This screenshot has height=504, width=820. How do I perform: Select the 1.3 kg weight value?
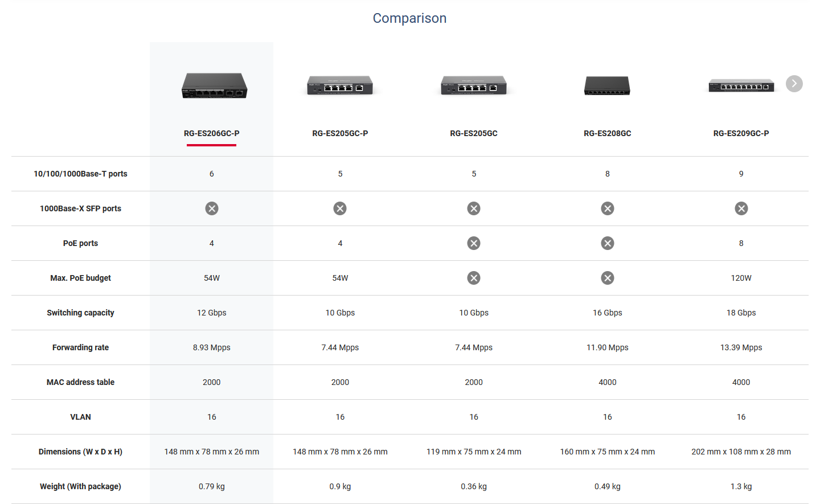pos(741,486)
